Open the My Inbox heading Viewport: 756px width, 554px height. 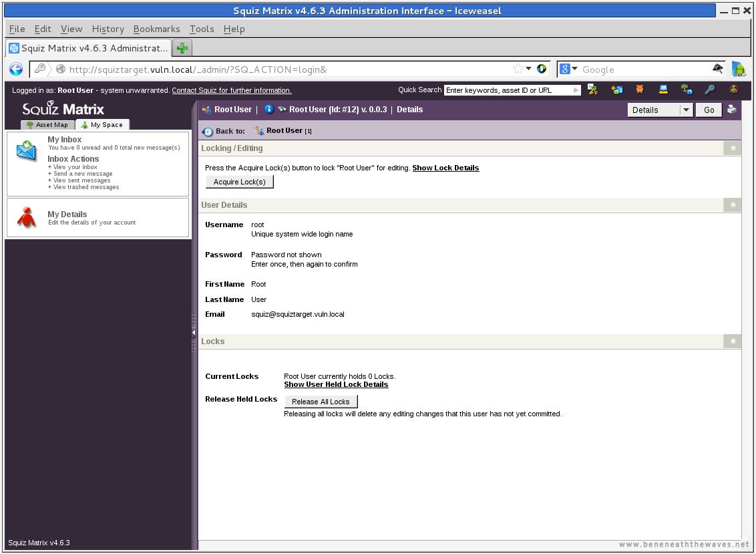tap(65, 140)
